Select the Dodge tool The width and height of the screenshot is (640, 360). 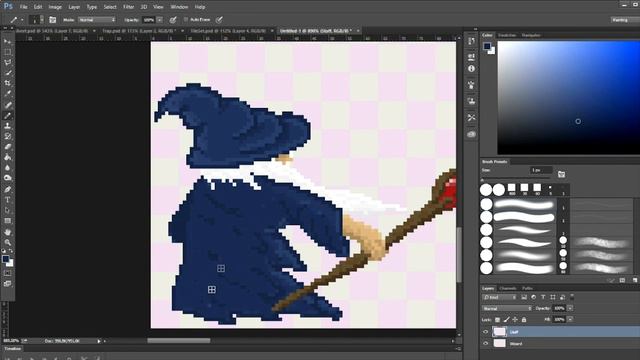[x=7, y=178]
